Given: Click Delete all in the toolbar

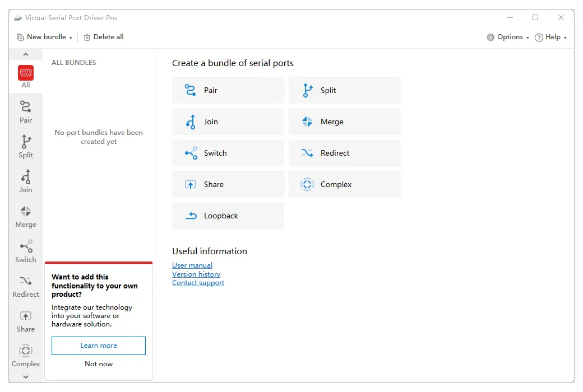Looking at the screenshot, I should point(104,37).
